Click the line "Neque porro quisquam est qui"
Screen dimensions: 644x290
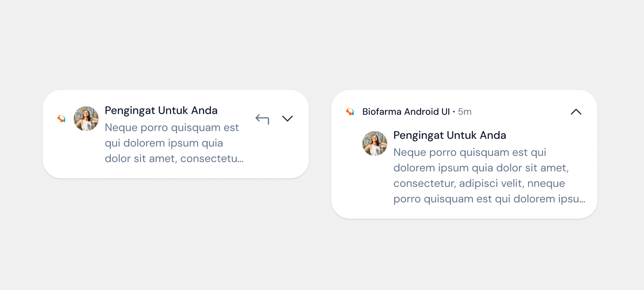(x=469, y=152)
